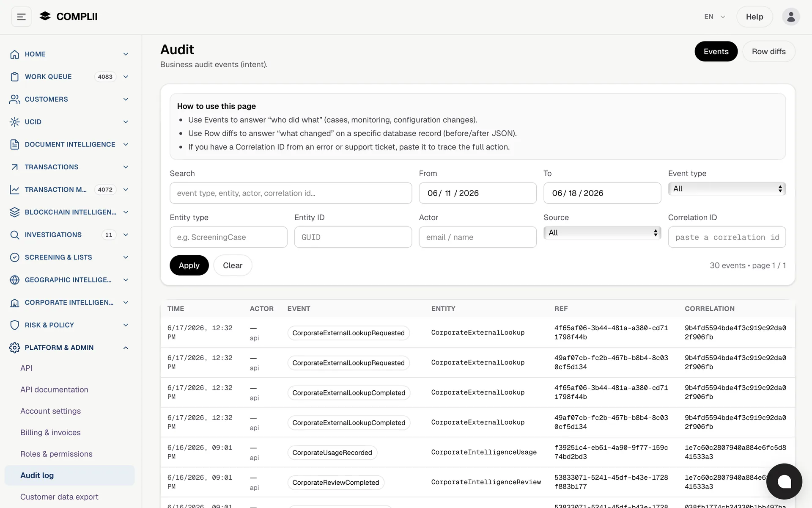Open the user profile avatar
The height and width of the screenshot is (508, 812).
(790, 17)
